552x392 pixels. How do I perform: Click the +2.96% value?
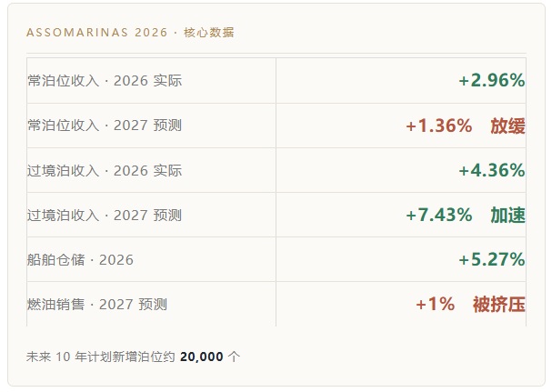[492, 80]
